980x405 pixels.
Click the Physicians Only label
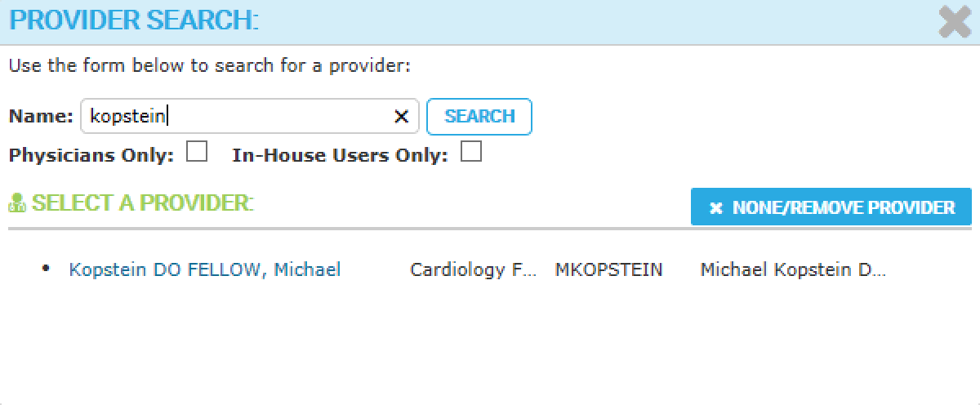click(91, 155)
